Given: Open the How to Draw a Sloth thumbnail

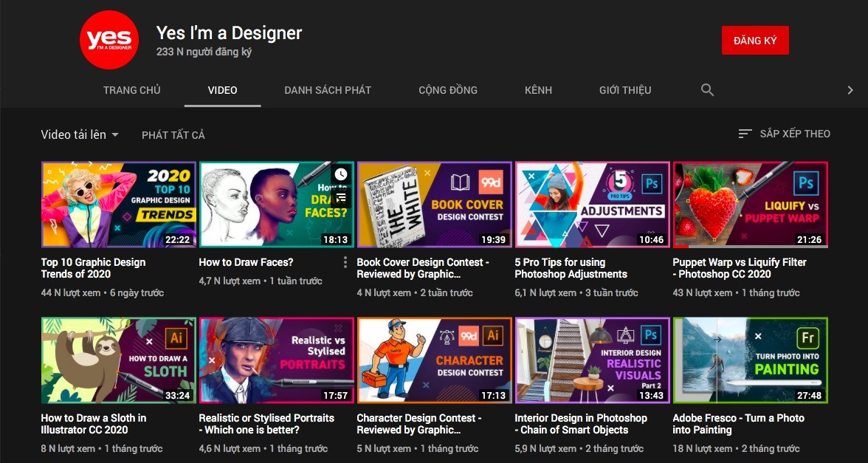Looking at the screenshot, I should click(118, 360).
